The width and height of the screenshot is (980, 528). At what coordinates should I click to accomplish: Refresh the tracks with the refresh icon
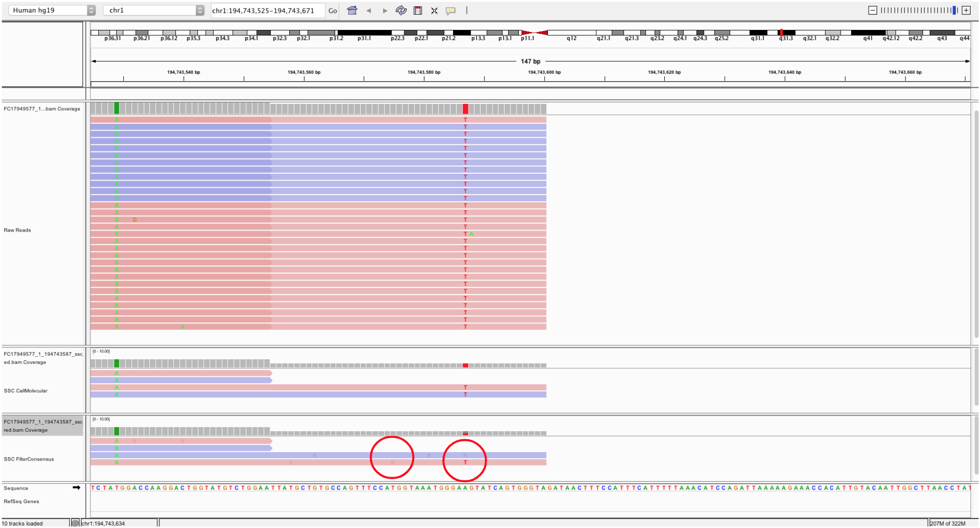(401, 10)
